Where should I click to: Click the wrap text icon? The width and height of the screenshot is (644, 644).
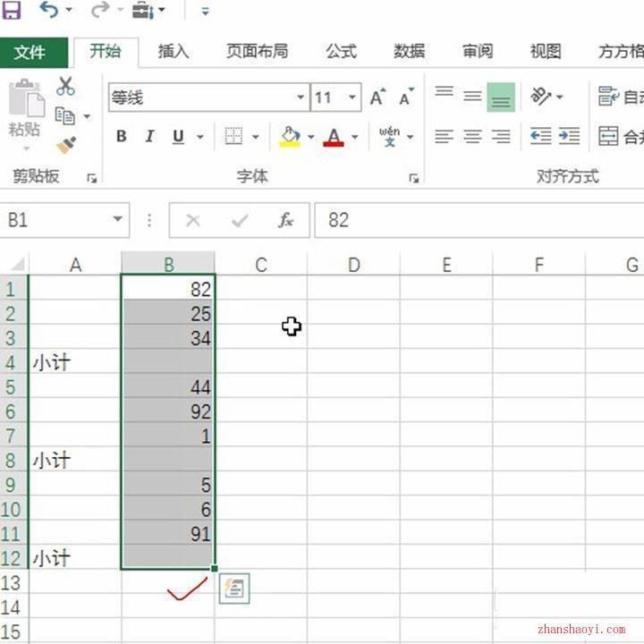608,96
